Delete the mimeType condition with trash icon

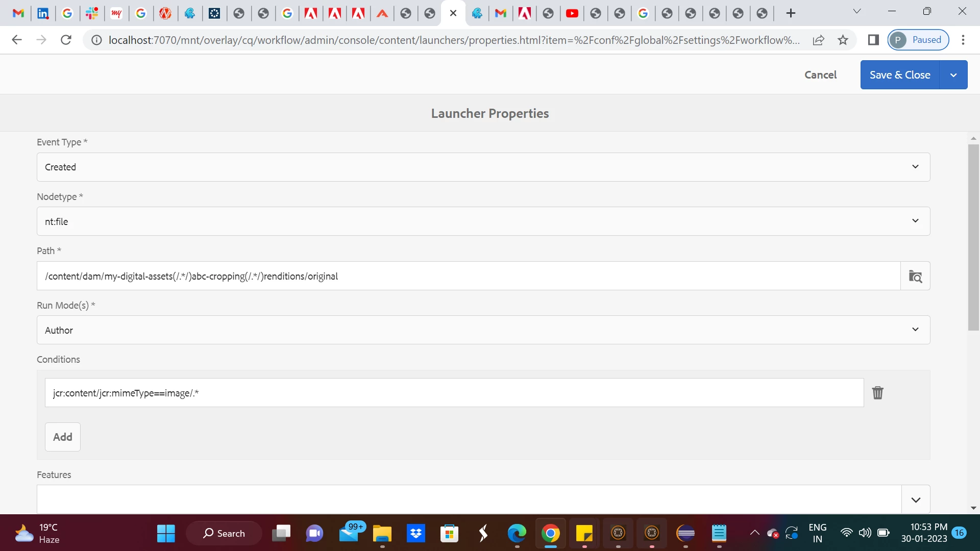(x=877, y=392)
